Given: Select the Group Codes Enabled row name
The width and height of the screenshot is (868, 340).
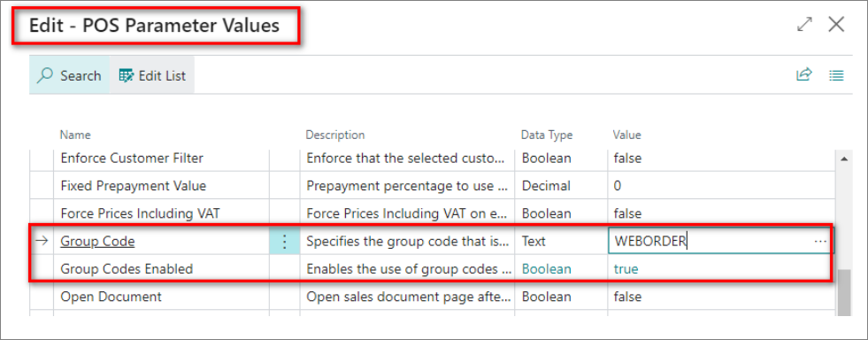Looking at the screenshot, I should 127,269.
